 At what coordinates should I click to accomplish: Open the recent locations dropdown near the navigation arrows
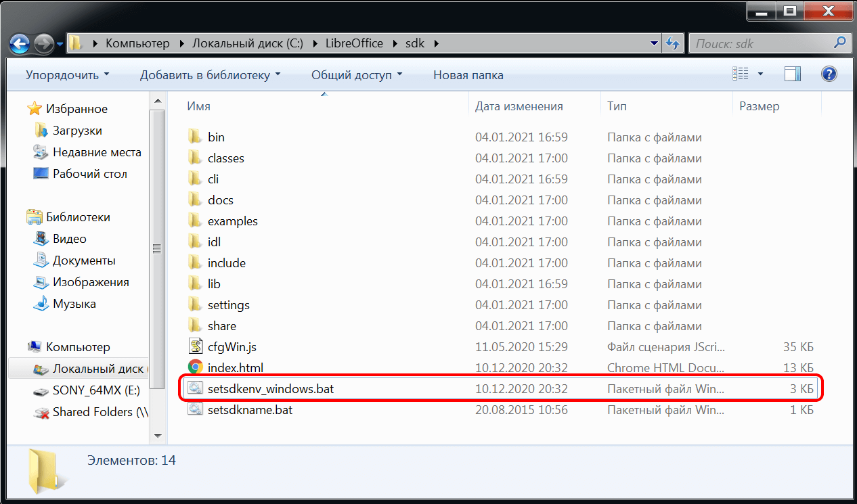(x=60, y=45)
